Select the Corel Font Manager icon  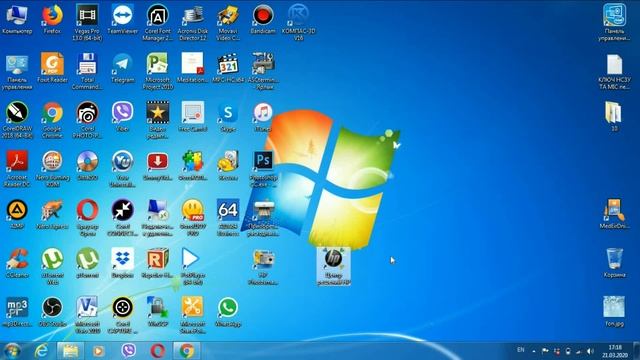point(158,22)
